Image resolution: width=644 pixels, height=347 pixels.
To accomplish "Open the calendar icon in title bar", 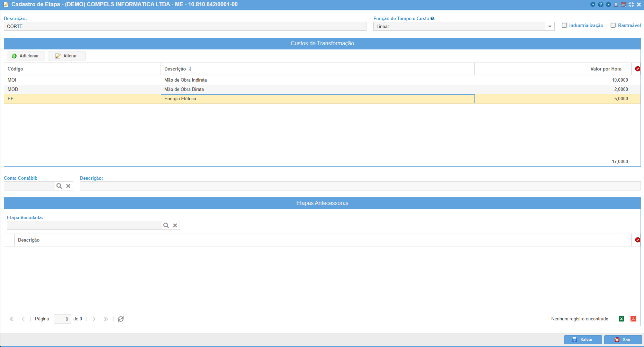I will [624, 4].
